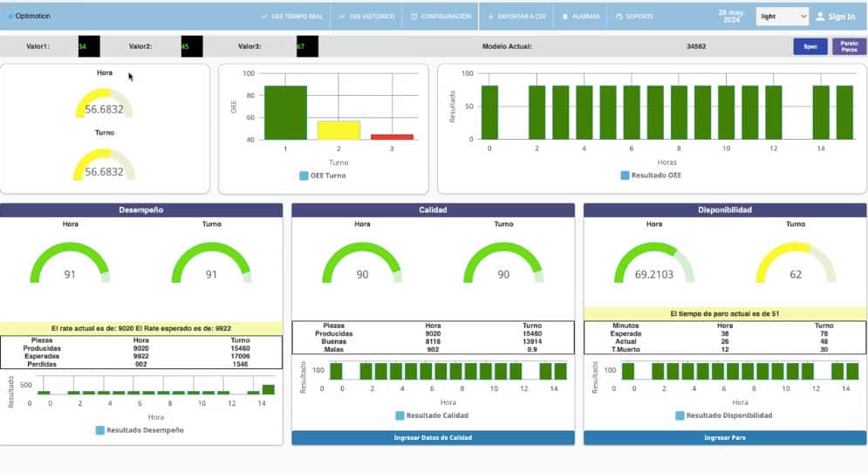Expand the light theme dropdown
Image resolution: width=868 pixels, height=473 pixels.
(x=782, y=17)
